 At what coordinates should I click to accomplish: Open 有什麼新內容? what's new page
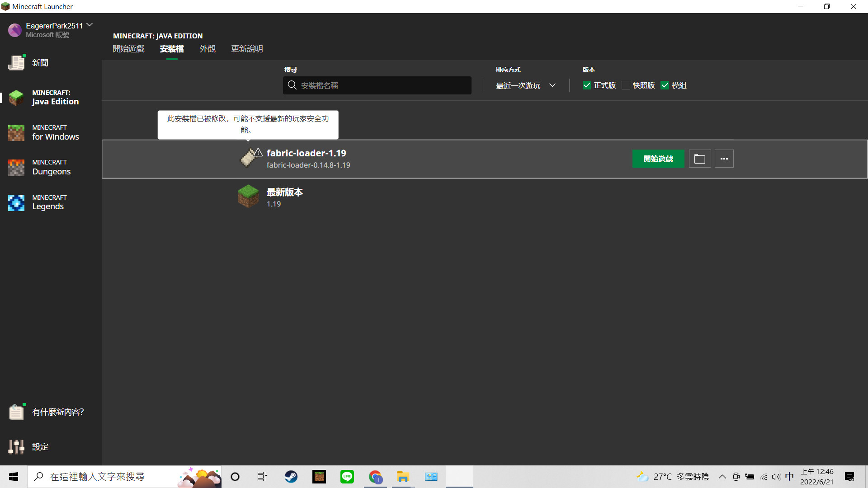coord(51,412)
